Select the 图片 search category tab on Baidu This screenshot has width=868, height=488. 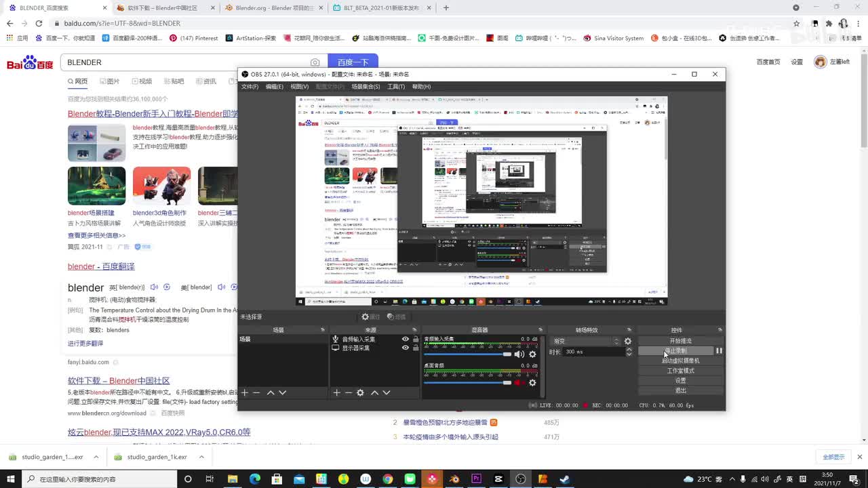tap(109, 81)
